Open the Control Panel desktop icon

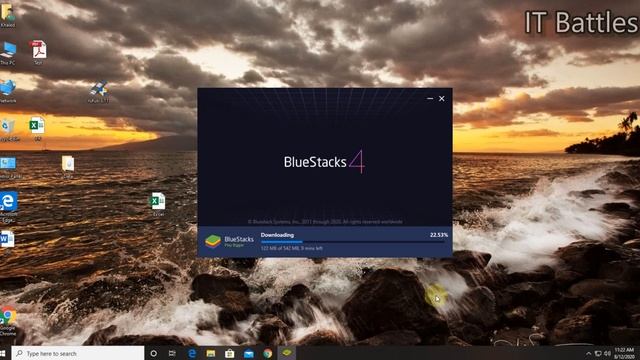point(9,168)
